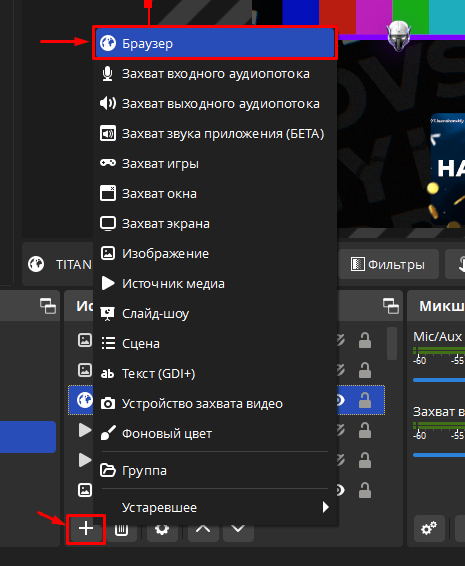Viewport: 465px width, 566px height.
Task: Move selected source down with arrow
Action: click(x=238, y=530)
